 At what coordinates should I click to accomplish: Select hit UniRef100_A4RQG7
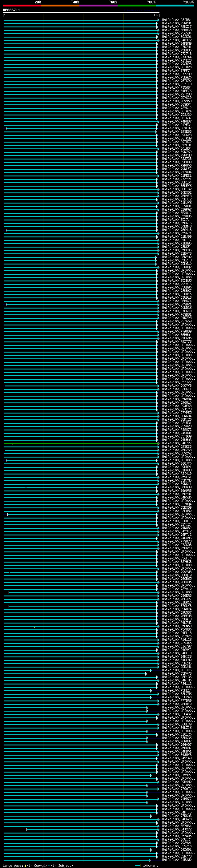[x=176, y=121]
